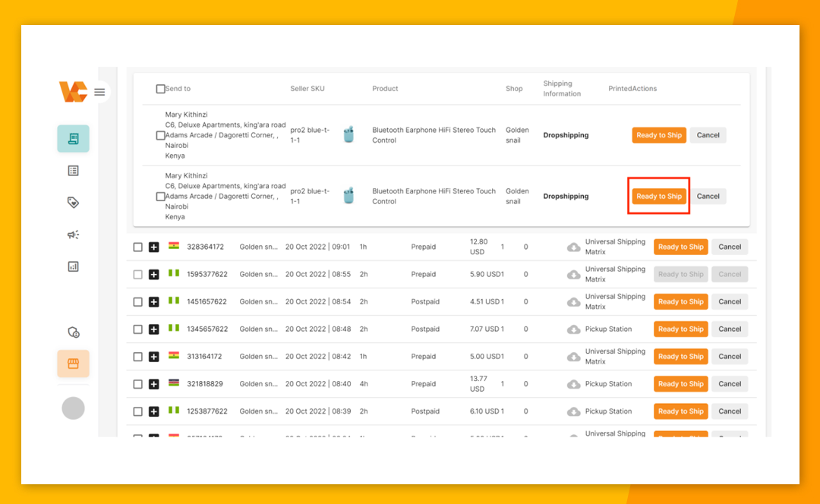
Task: Click the flag icon for order 313164172
Action: 174,355
